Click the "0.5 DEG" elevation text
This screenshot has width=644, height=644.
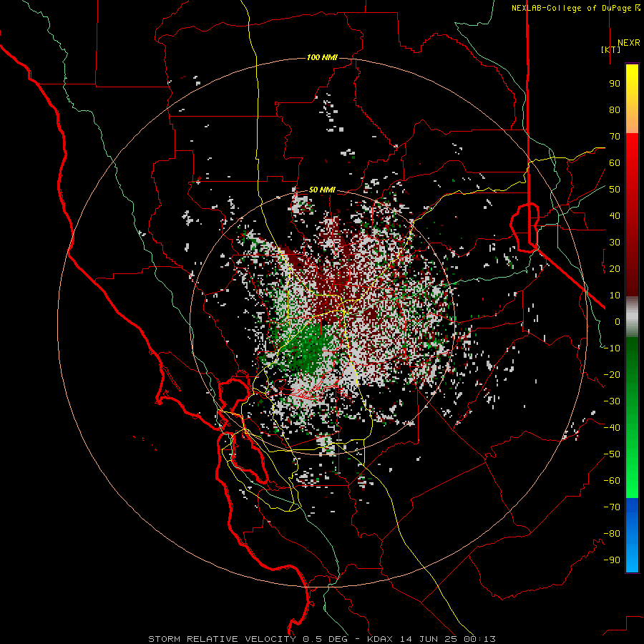click(326, 639)
